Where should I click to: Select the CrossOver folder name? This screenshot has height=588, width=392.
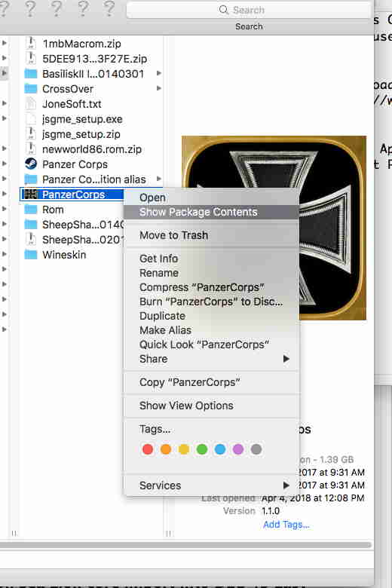[x=68, y=89]
